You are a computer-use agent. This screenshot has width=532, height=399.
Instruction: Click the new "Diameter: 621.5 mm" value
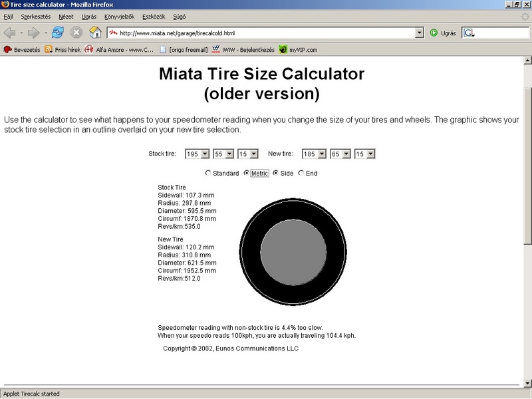(187, 263)
